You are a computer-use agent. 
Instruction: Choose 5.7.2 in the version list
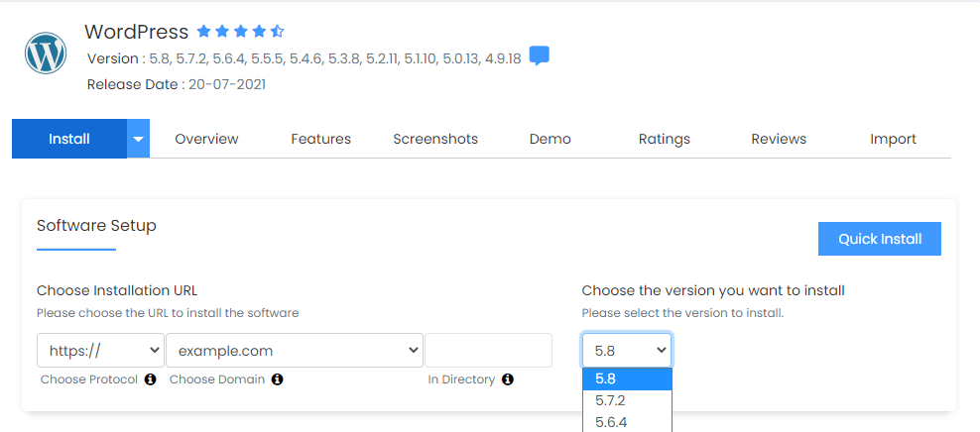point(627,400)
